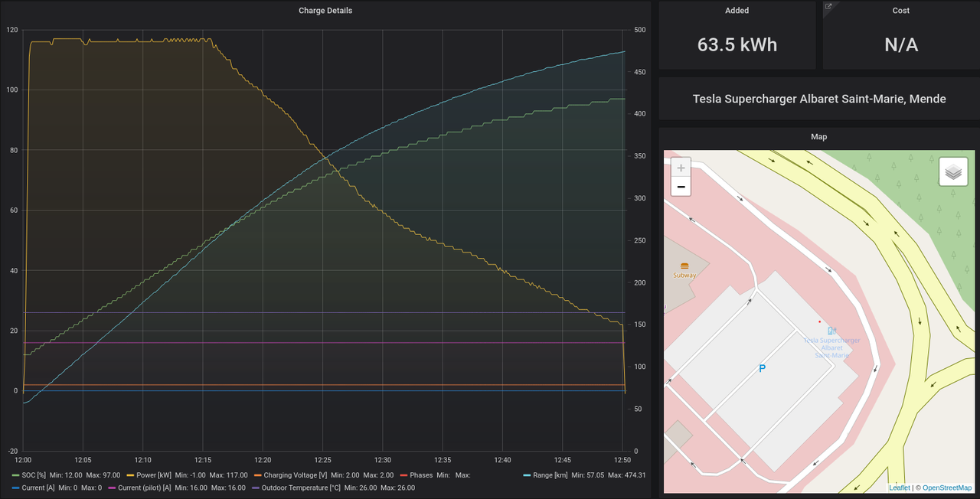
Task: Open the Cost panel external link icon
Action: coord(828,7)
